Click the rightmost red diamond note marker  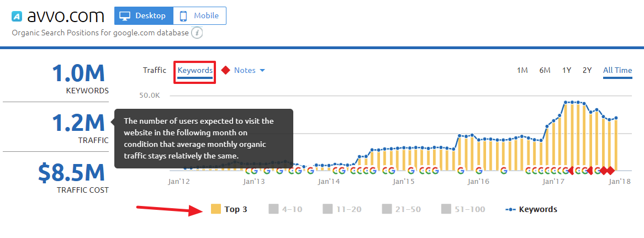[x=610, y=171]
